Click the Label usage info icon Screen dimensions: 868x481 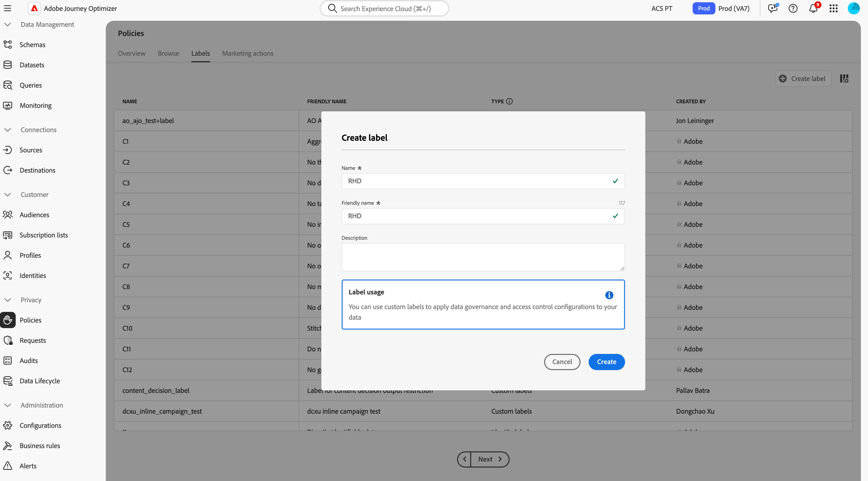[609, 295]
